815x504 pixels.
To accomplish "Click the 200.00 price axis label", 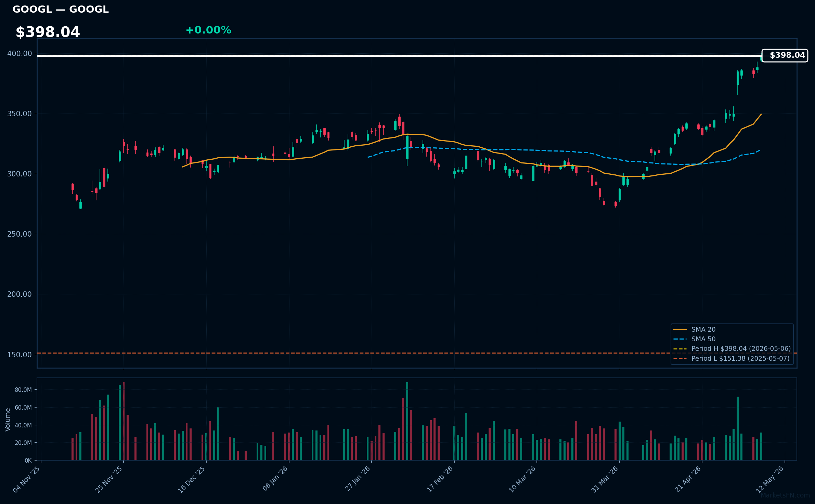I will [20, 294].
